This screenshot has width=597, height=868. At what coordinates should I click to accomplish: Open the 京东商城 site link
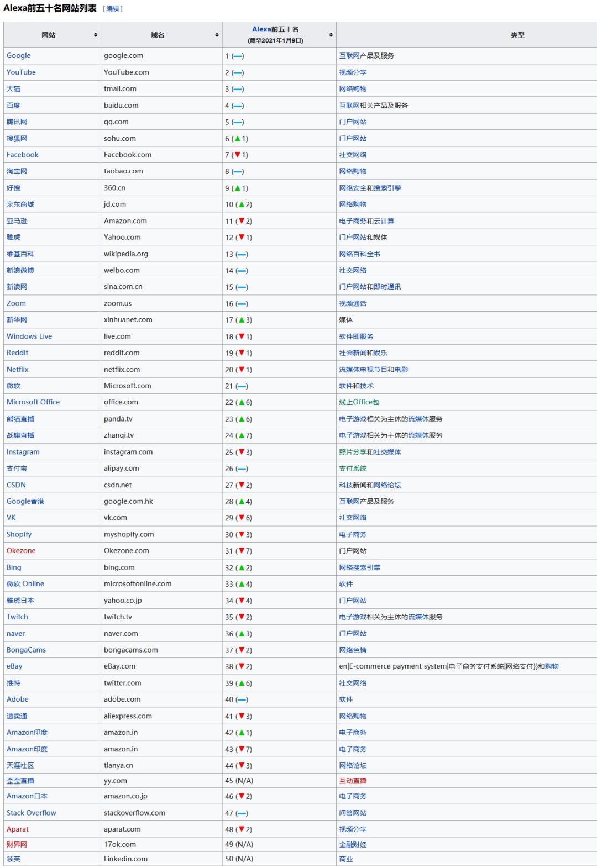20,204
